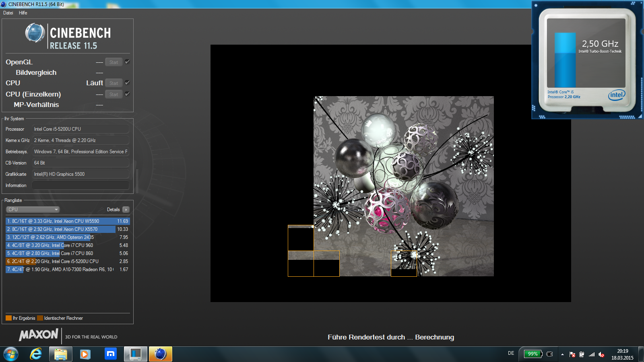Open the Datei menu
Viewport: 644px width, 362px height.
(8, 13)
